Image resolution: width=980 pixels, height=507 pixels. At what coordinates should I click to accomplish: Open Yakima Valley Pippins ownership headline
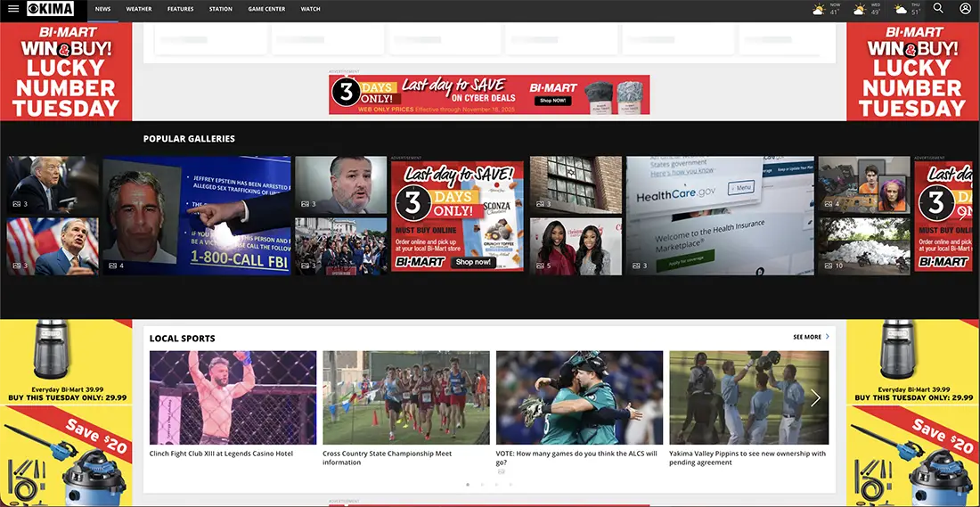(x=747, y=458)
